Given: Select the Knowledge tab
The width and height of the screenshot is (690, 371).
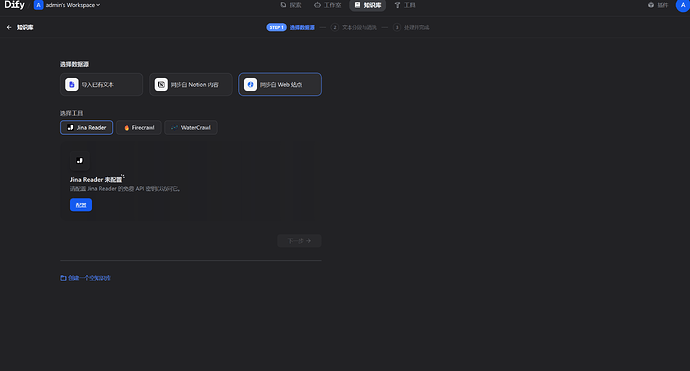Looking at the screenshot, I should click(x=368, y=5).
